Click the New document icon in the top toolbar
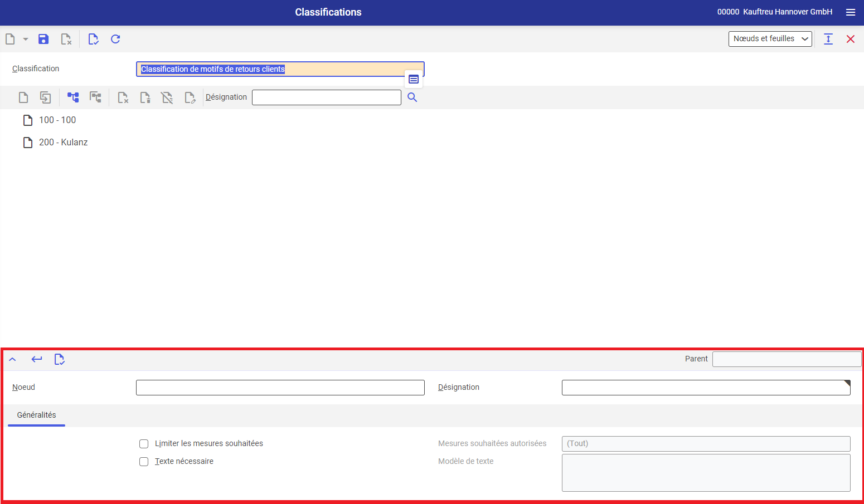This screenshot has height=504, width=864. 10,39
